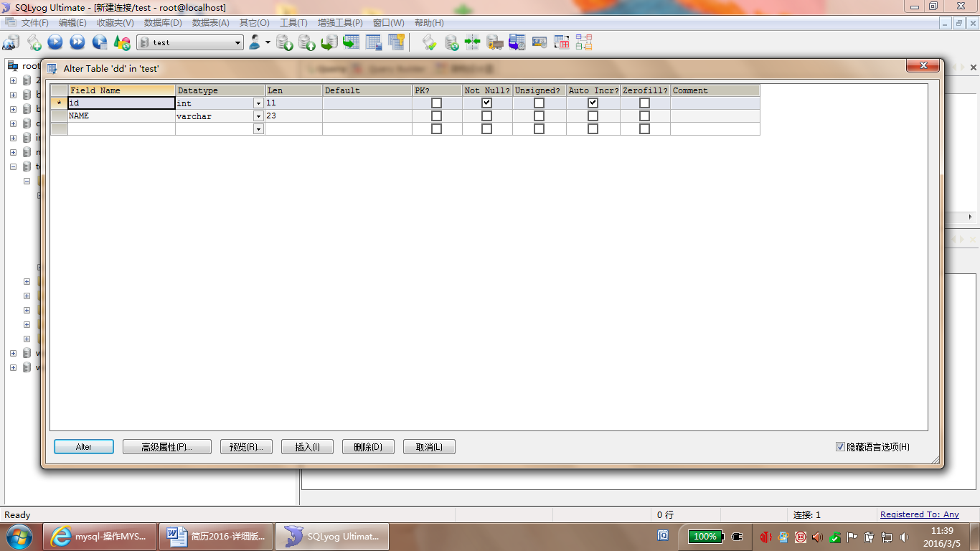This screenshot has height=551, width=980.
Task: Click the Execute and Edit Resultset icon
Action: pyautogui.click(x=100, y=42)
